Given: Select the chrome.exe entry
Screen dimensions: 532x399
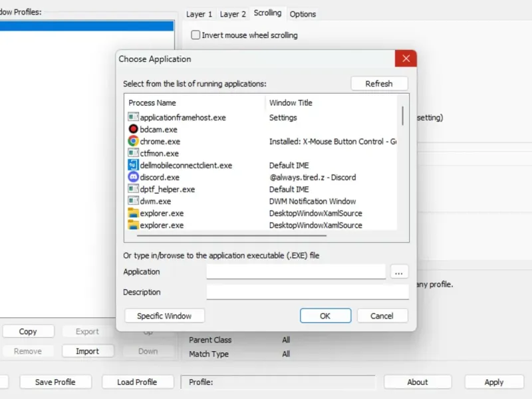Looking at the screenshot, I should click(x=160, y=141).
